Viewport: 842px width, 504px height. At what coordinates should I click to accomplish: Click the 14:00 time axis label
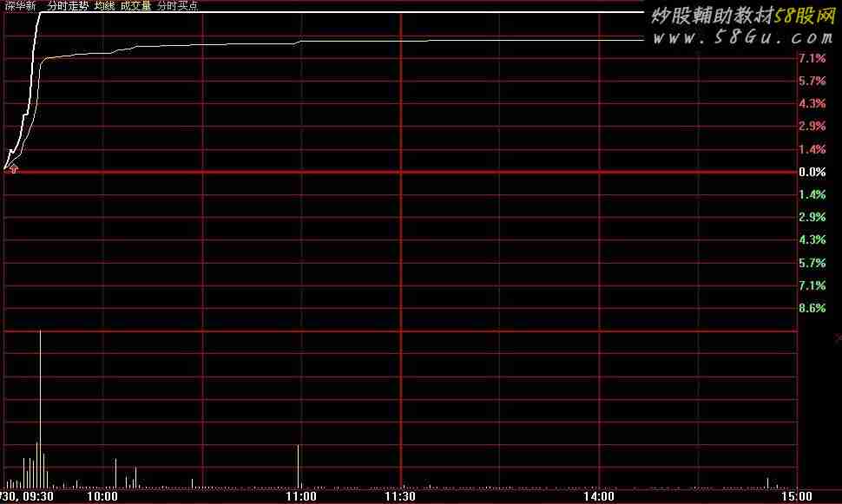pyautogui.click(x=599, y=496)
